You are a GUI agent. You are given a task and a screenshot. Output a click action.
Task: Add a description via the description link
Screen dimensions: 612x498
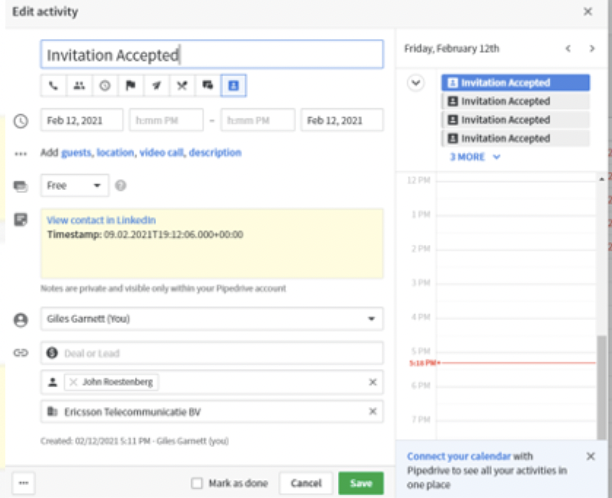click(x=215, y=153)
